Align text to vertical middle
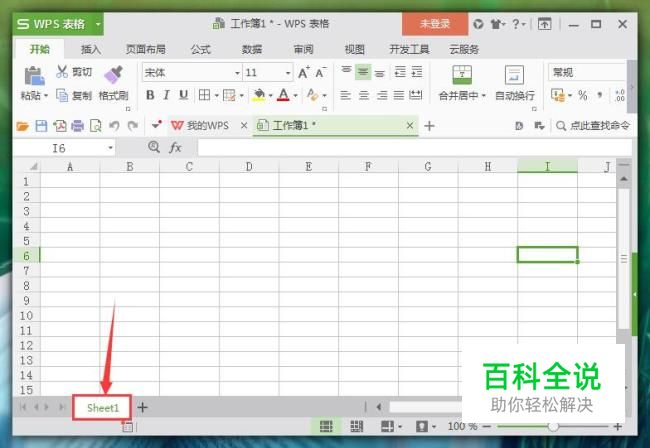 click(363, 73)
